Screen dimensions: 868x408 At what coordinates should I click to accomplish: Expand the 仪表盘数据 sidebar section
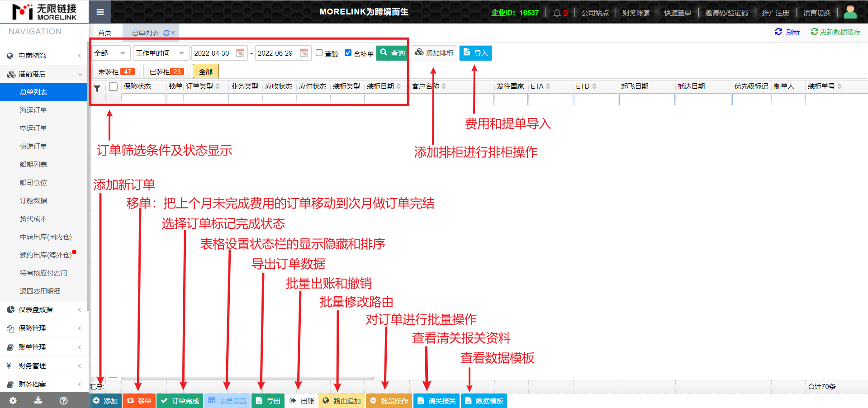(x=44, y=309)
